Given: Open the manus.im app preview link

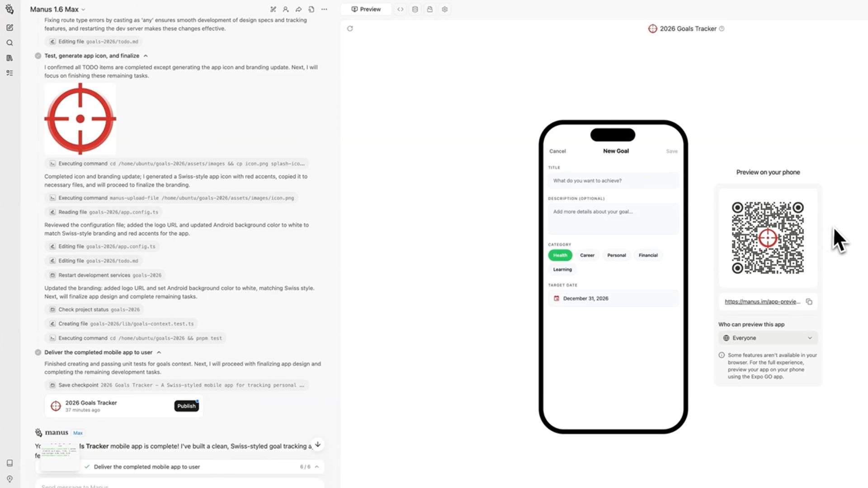Looking at the screenshot, I should tap(762, 302).
